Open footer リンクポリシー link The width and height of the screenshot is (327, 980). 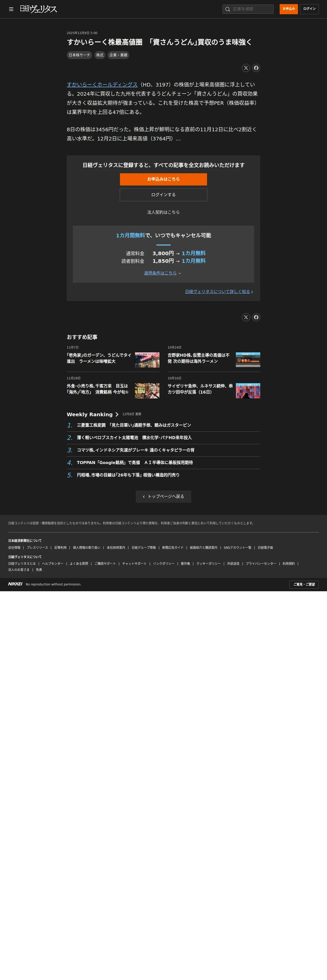164,564
